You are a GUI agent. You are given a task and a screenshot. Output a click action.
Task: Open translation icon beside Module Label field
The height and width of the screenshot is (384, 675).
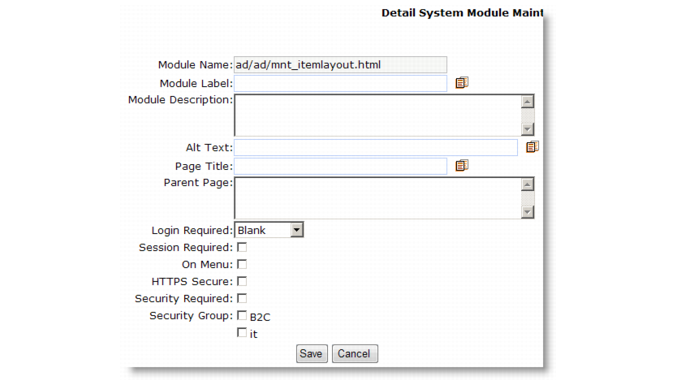click(x=461, y=83)
